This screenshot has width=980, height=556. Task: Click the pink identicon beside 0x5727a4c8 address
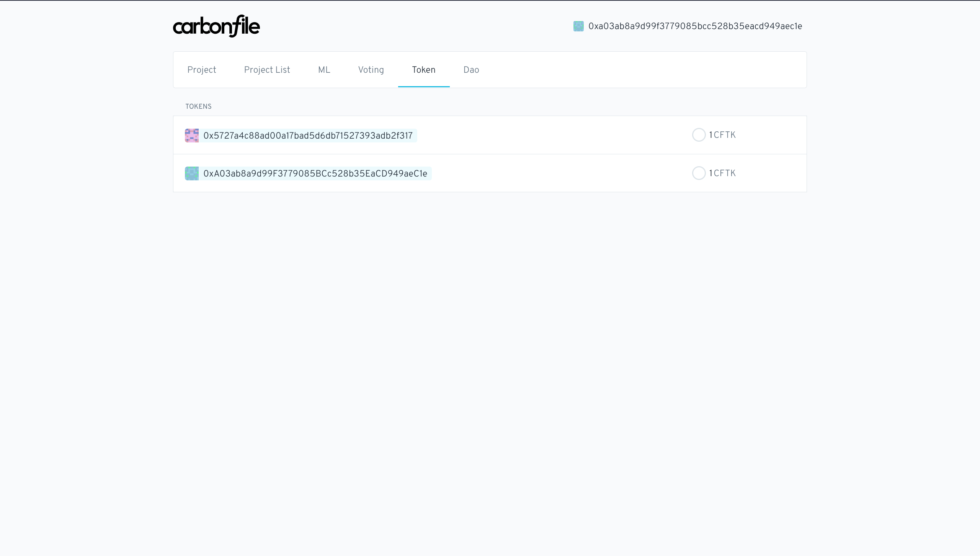[x=192, y=136]
